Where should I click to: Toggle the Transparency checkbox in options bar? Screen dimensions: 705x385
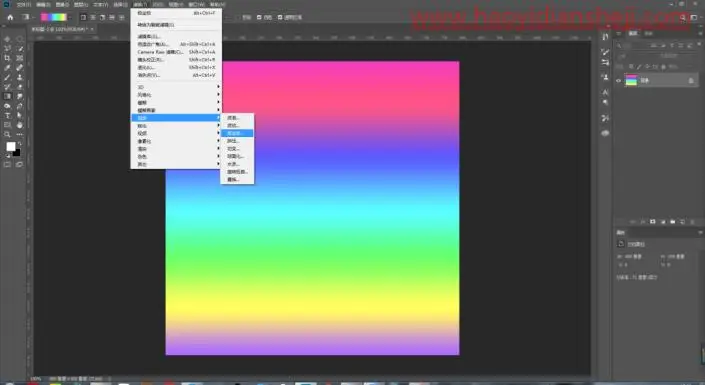point(280,17)
